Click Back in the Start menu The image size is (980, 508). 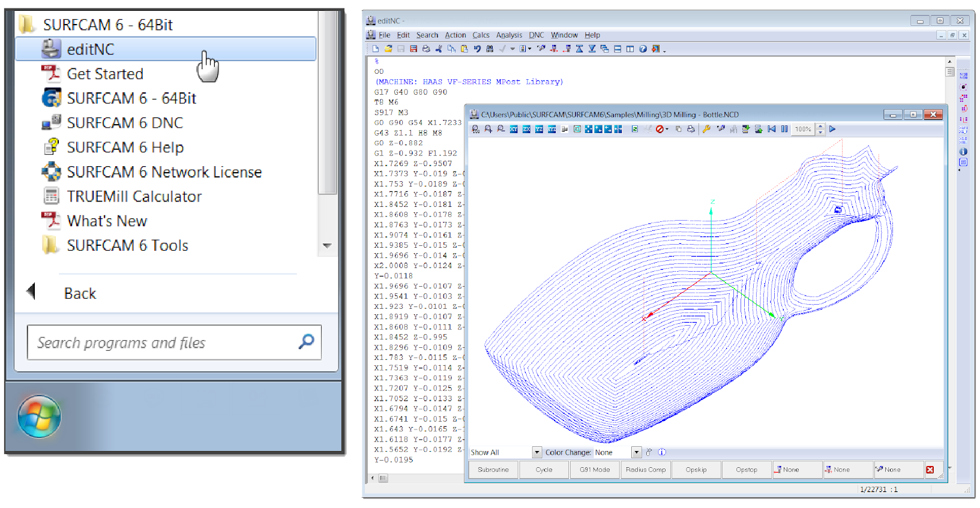tap(80, 293)
